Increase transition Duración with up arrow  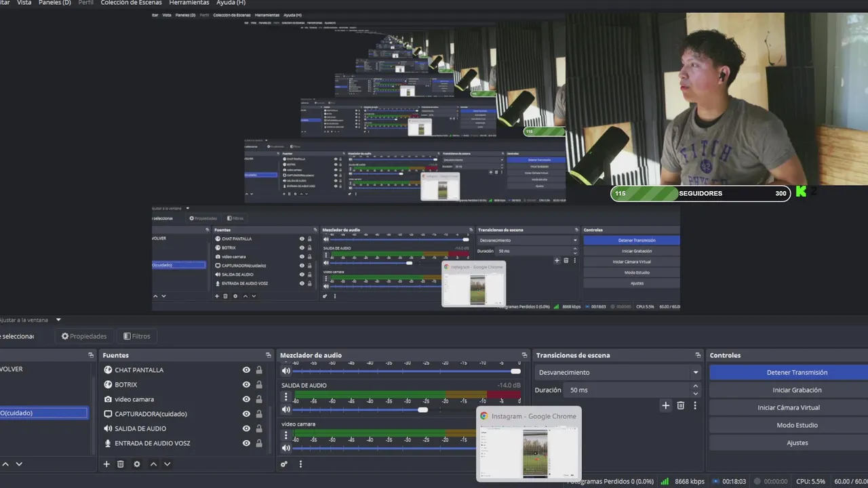[x=695, y=386]
